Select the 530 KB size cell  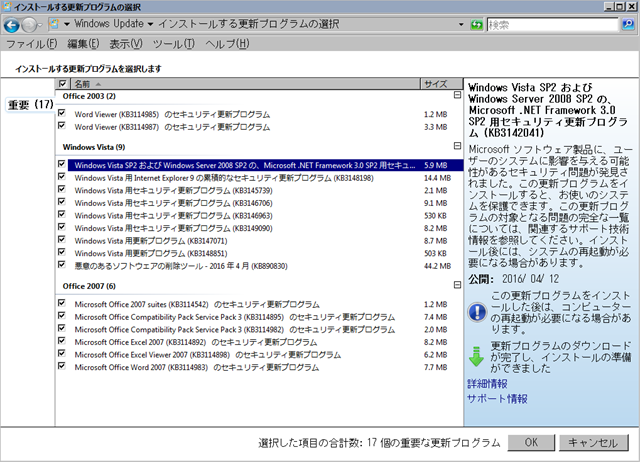[435, 215]
